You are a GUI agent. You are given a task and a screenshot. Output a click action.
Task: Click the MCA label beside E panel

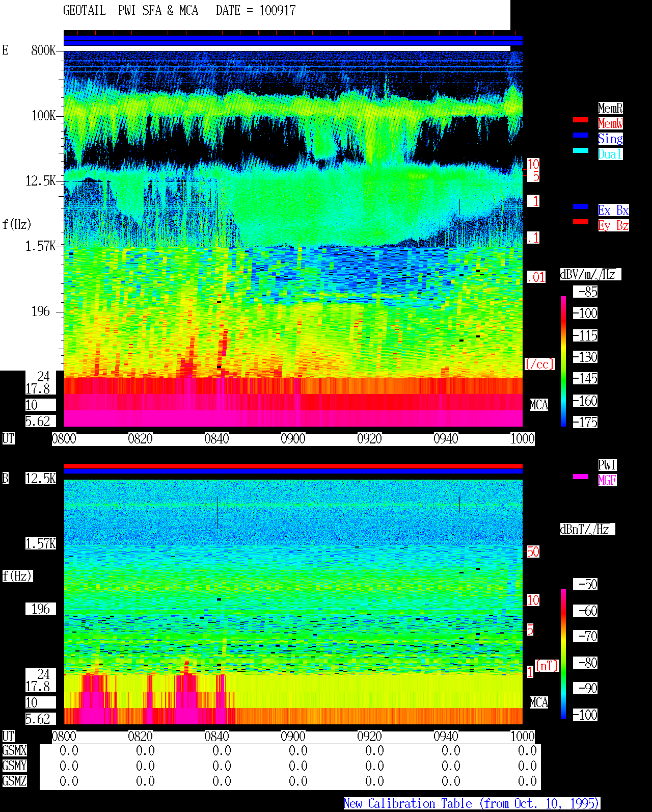(539, 405)
